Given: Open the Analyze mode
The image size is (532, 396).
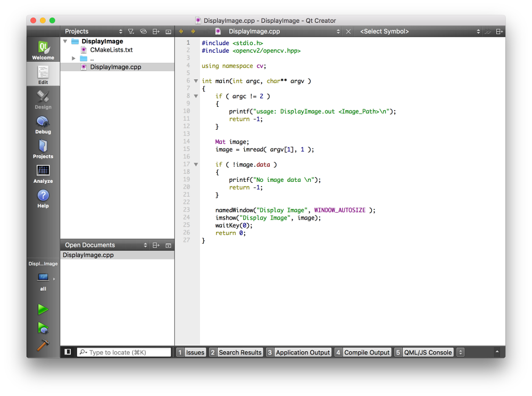Looking at the screenshot, I should coord(43,173).
